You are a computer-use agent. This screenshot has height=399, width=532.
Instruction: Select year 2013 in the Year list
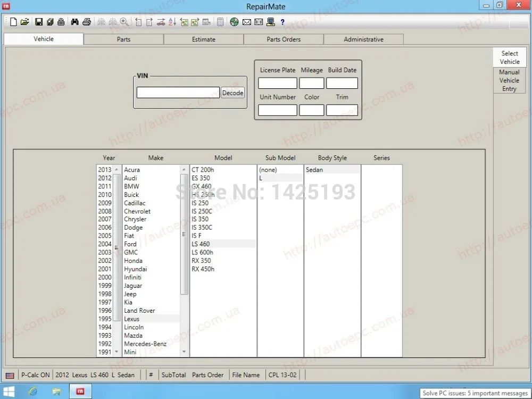click(105, 170)
